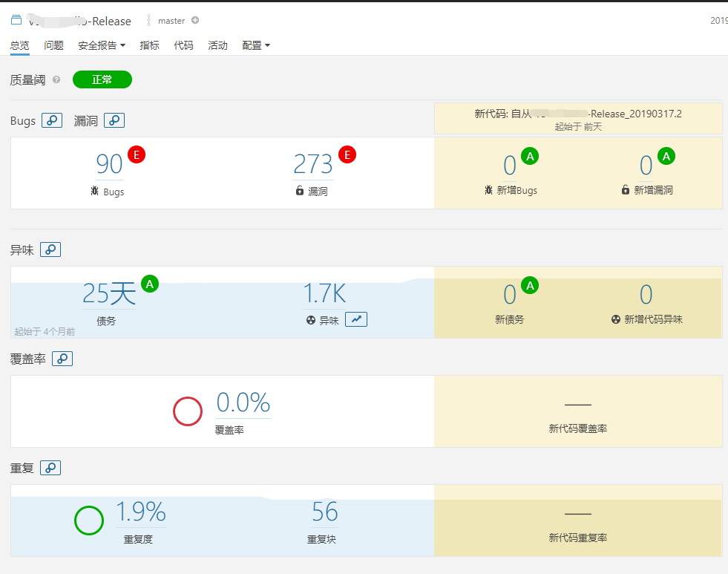
Task: Click the red E rating on 漏洞
Action: (347, 154)
